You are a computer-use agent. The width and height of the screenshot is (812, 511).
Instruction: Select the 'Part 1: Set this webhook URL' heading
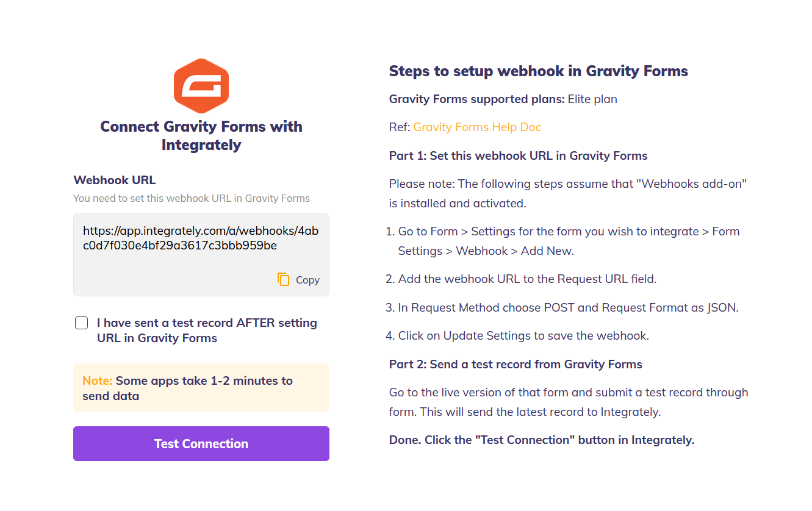(x=518, y=155)
